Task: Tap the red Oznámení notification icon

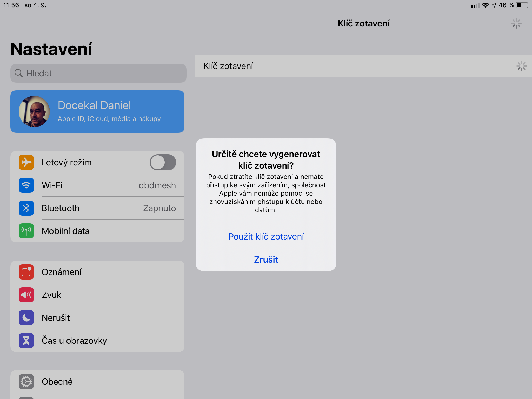Action: 26,272
